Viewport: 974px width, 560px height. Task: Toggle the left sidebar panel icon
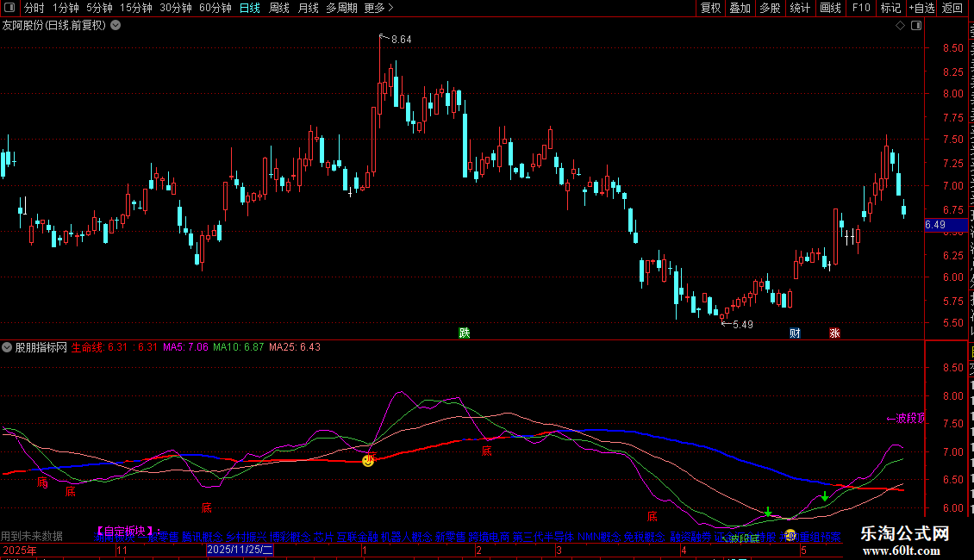9,8
